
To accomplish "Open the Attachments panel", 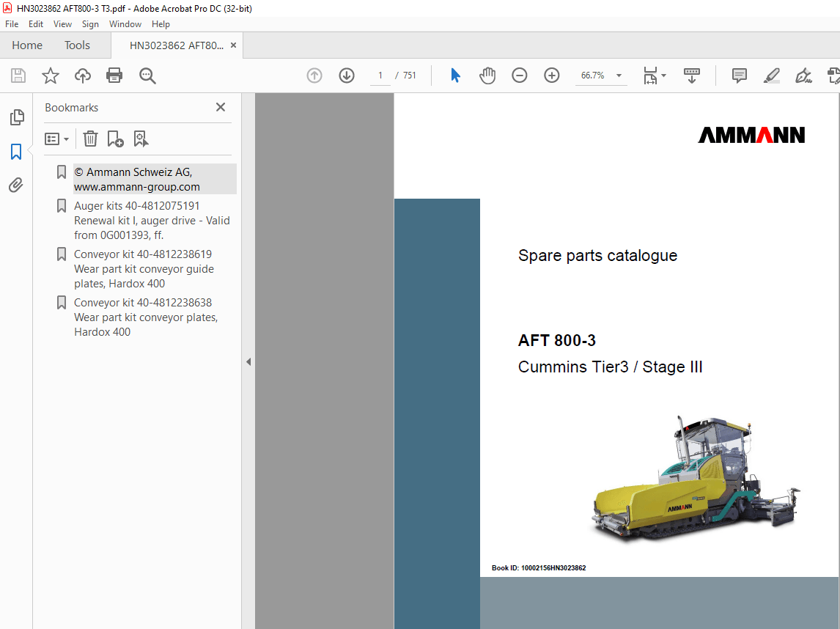I will click(17, 185).
